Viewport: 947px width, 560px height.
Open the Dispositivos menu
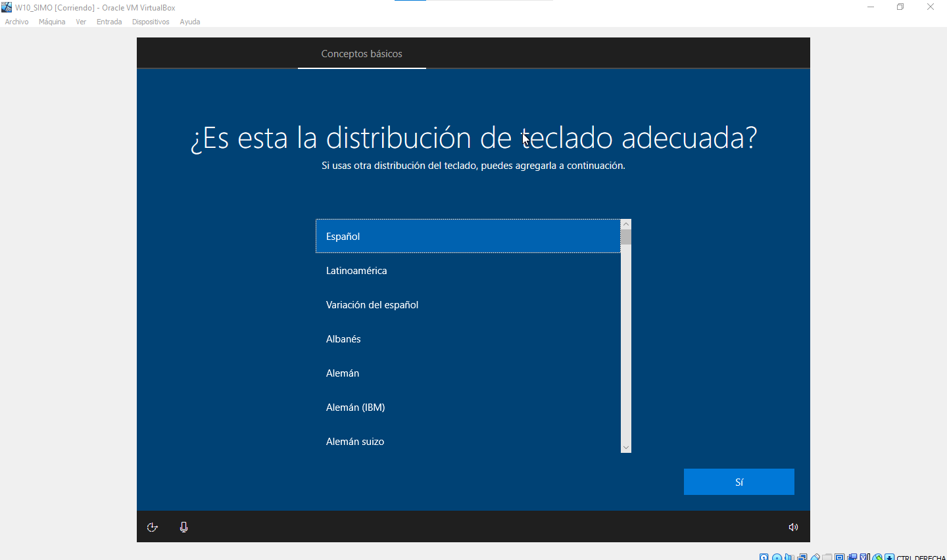pyautogui.click(x=151, y=22)
